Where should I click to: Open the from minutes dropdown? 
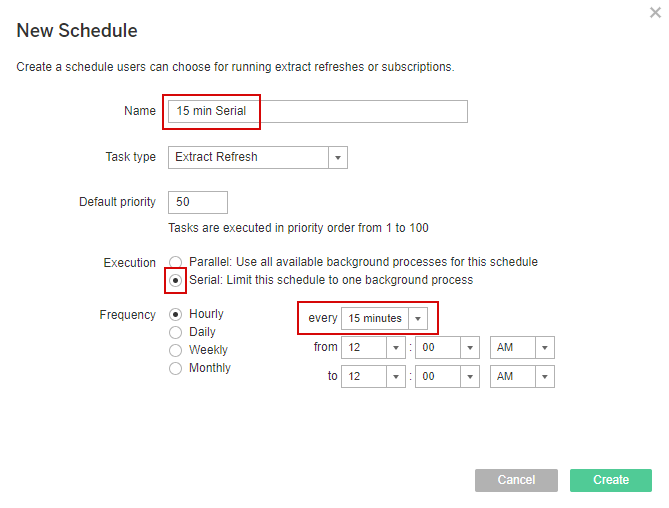click(470, 348)
